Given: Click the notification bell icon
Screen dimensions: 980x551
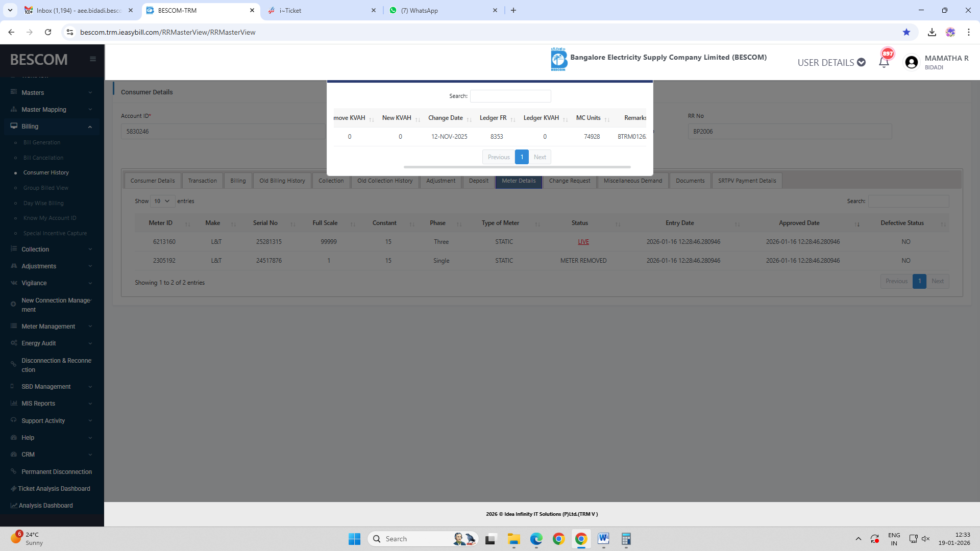Looking at the screenshot, I should point(884,62).
